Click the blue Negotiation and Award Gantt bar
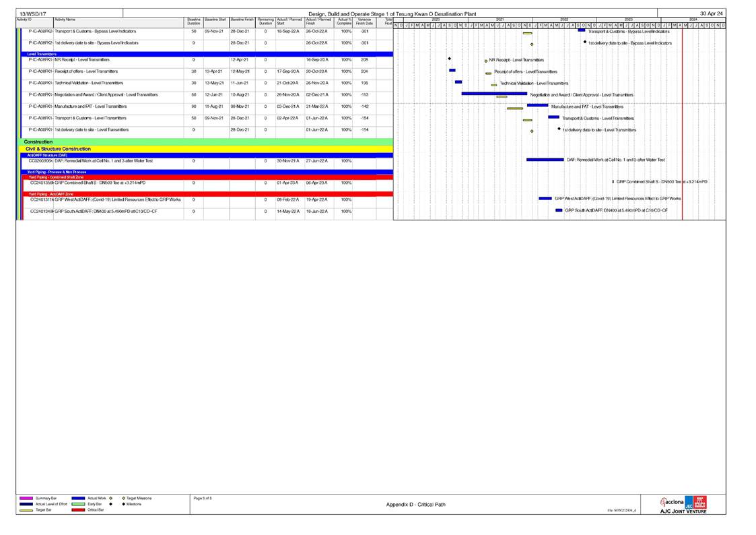Screen dimensions: 756x535 click(493, 94)
